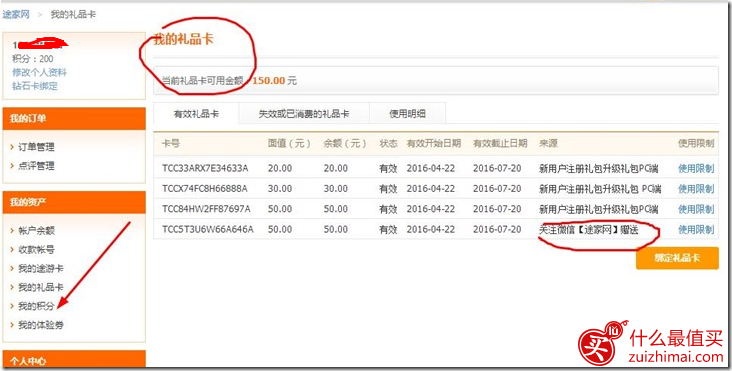Click the 状态 column header

[x=388, y=144]
